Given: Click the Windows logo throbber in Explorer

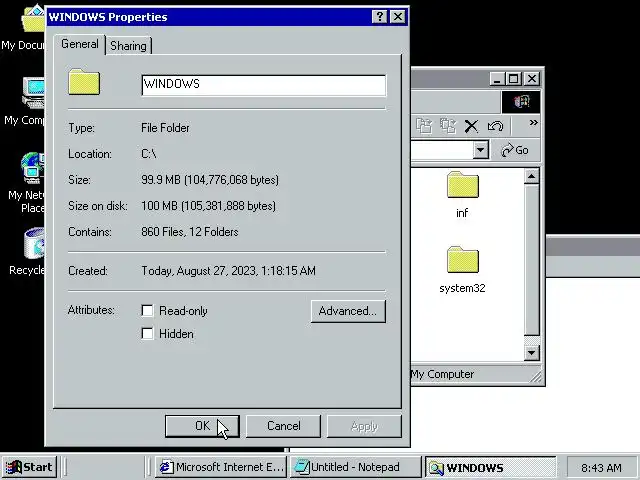Looking at the screenshot, I should [521, 101].
